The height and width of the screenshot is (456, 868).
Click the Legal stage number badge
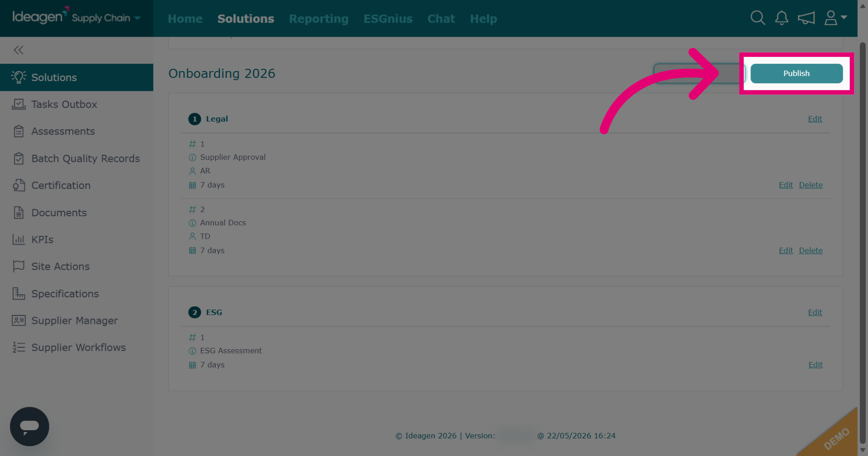point(194,119)
